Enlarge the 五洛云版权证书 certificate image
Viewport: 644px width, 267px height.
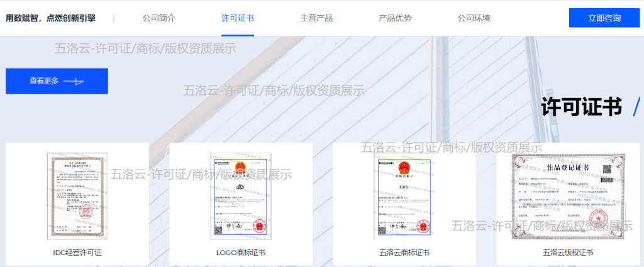(x=568, y=195)
